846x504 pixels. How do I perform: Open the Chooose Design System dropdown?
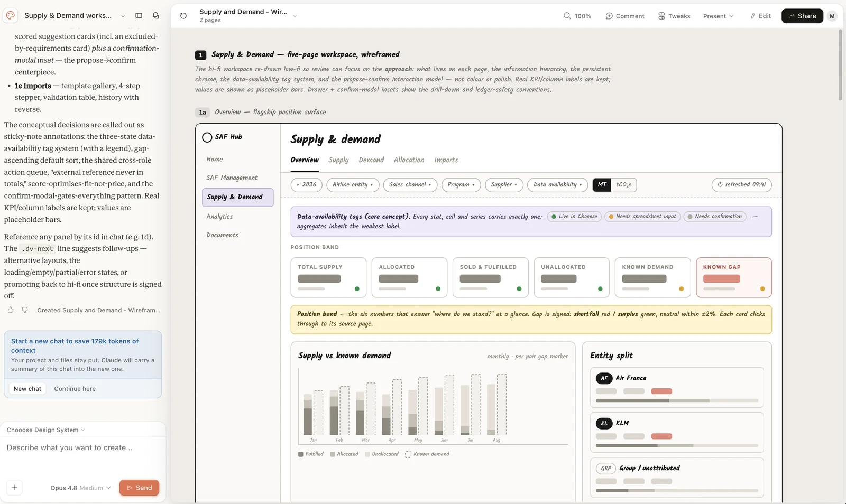tap(45, 430)
